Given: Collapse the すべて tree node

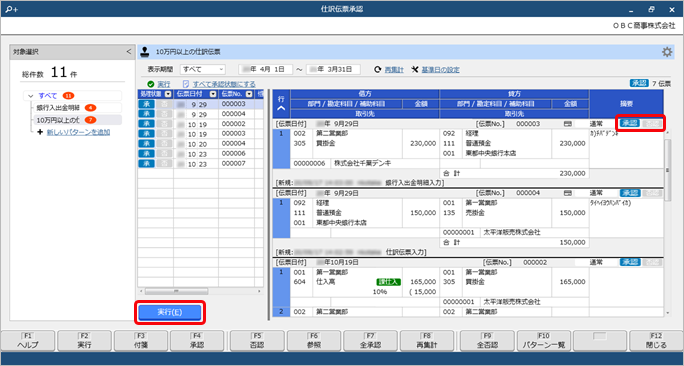Looking at the screenshot, I should click(31, 96).
